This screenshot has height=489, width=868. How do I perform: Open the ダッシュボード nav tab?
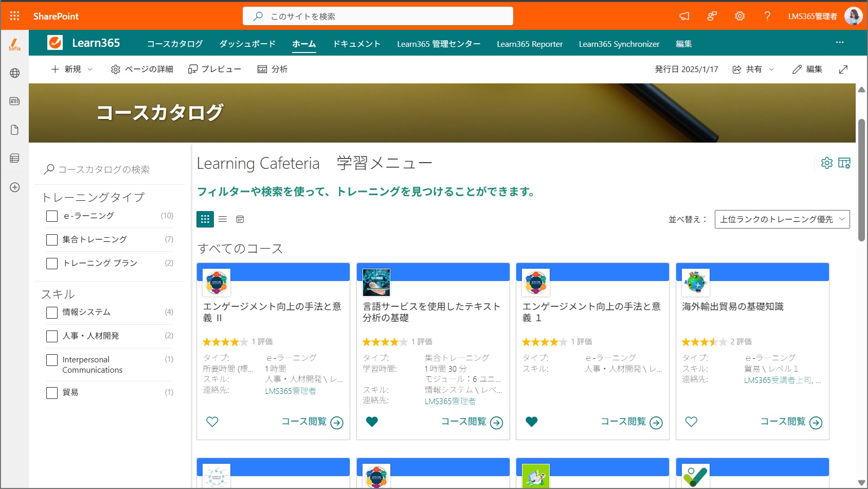247,44
